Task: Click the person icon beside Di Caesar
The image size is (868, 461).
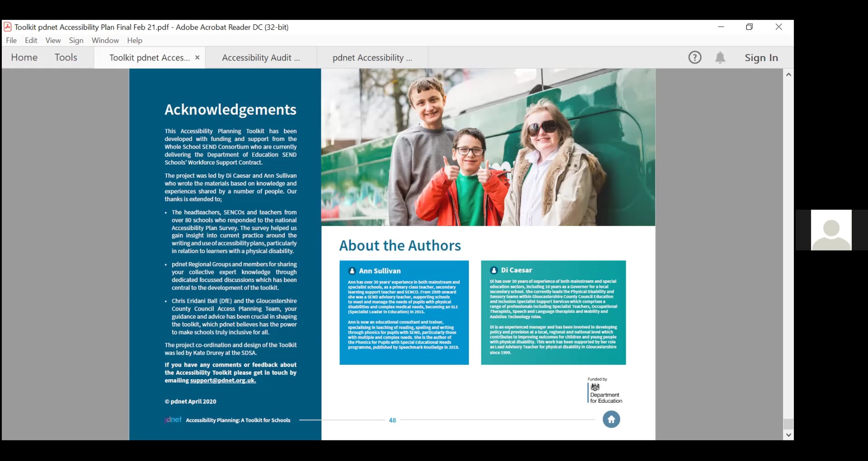Action: 494,270
